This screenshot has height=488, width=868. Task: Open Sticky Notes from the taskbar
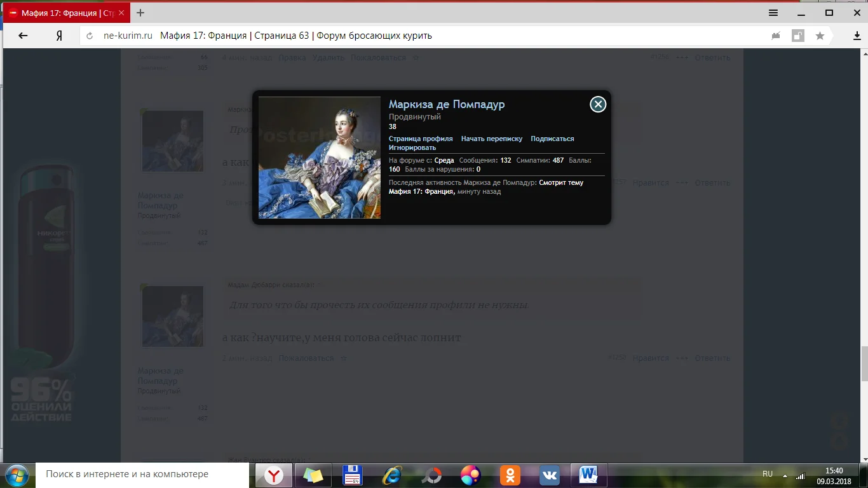pos(313,475)
